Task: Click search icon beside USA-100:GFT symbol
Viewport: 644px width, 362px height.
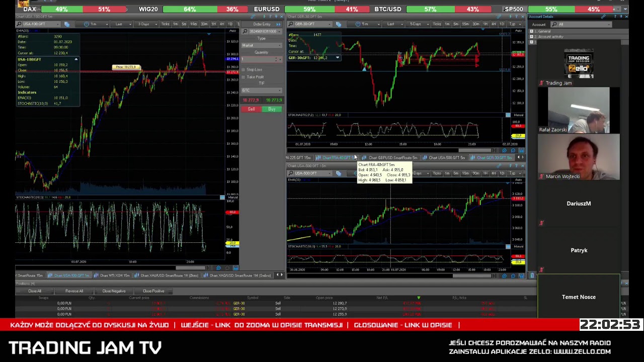Action: pos(19,24)
